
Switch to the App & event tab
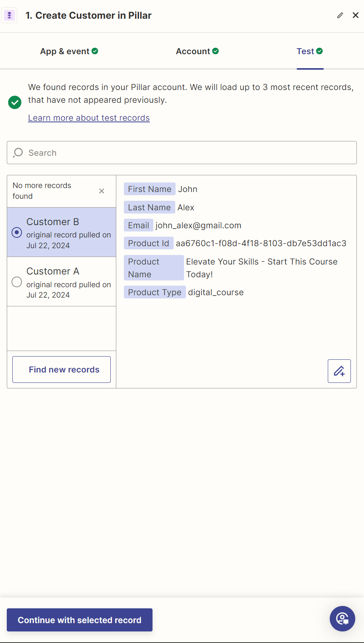click(x=69, y=51)
